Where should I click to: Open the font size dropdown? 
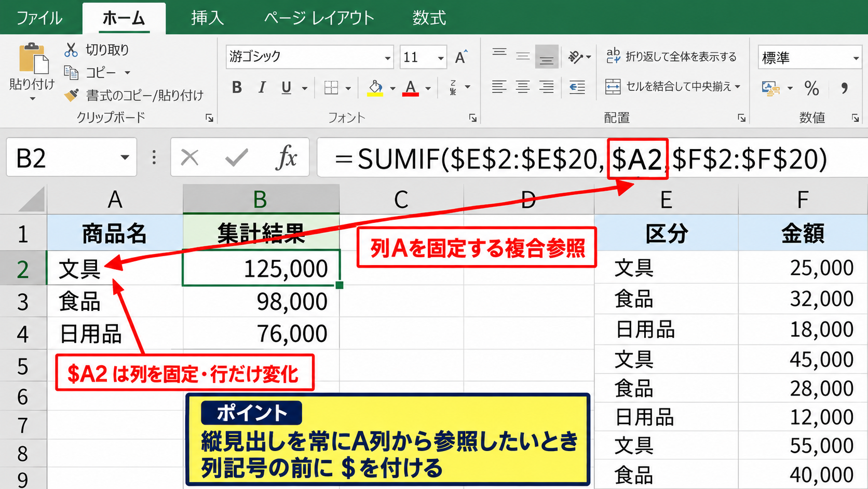441,58
